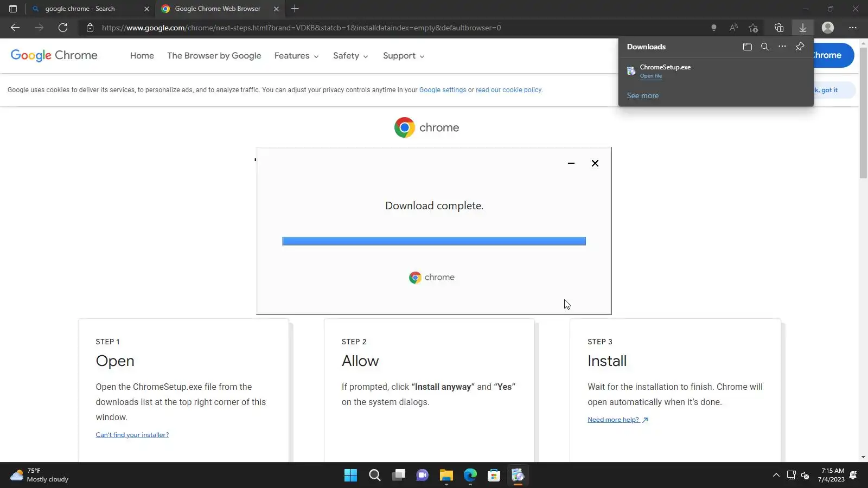Open the Collections icon
This screenshot has height=488, width=868.
779,28
